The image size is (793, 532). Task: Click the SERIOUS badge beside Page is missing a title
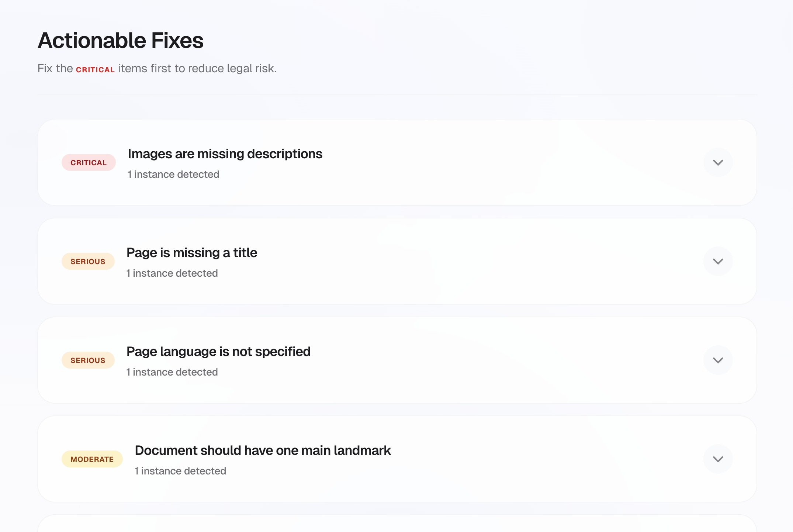click(x=88, y=262)
